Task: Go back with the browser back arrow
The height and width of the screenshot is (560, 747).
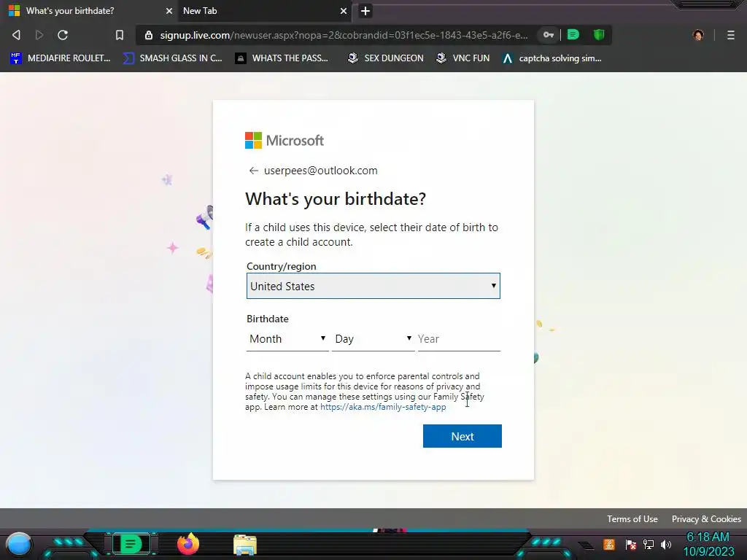Action: click(16, 35)
